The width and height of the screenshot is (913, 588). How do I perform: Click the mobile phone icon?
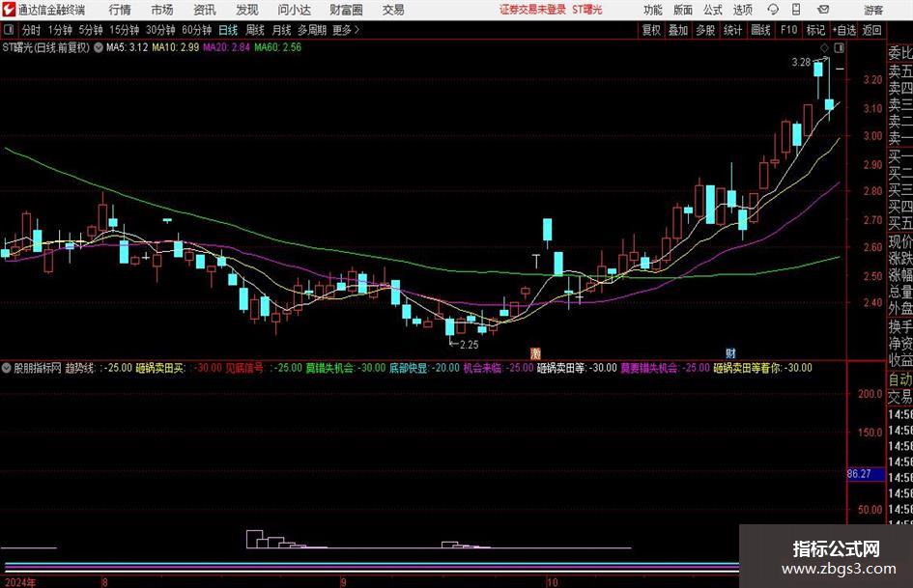(796, 10)
